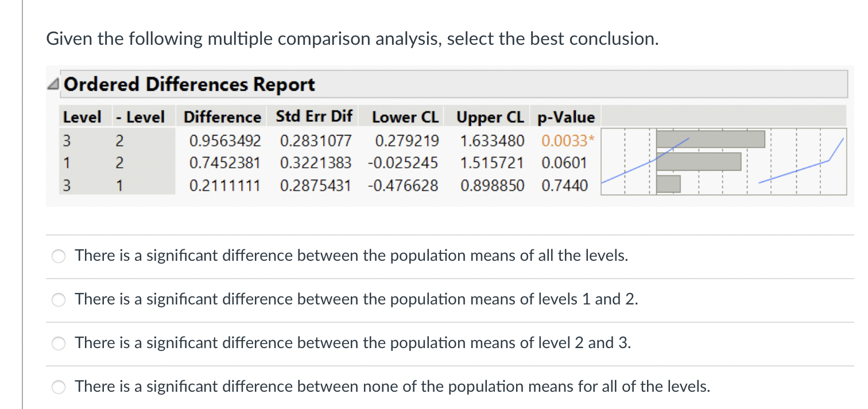868x409 pixels.
Task: Click the Difference column header
Action: (222, 117)
